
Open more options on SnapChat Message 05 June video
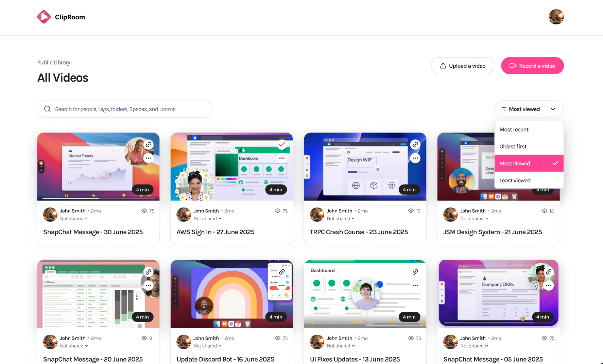[x=549, y=286]
